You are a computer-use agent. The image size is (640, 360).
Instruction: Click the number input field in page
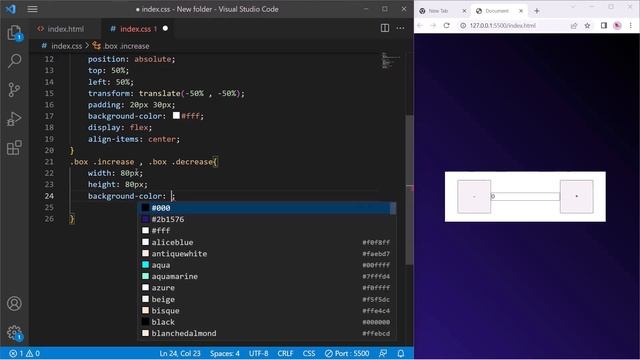pos(525,197)
